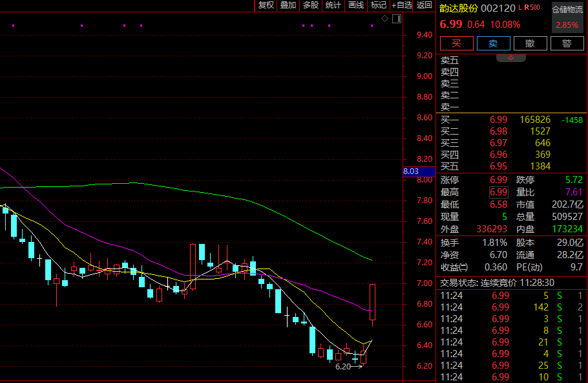Open the 复权 adjustment menu

pyautogui.click(x=266, y=5)
